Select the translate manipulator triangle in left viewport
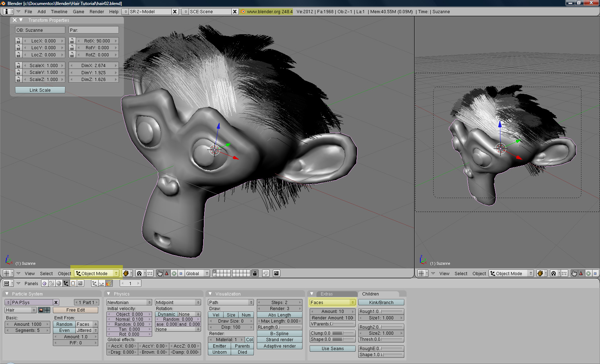This screenshot has width=600, height=364. coord(167,273)
